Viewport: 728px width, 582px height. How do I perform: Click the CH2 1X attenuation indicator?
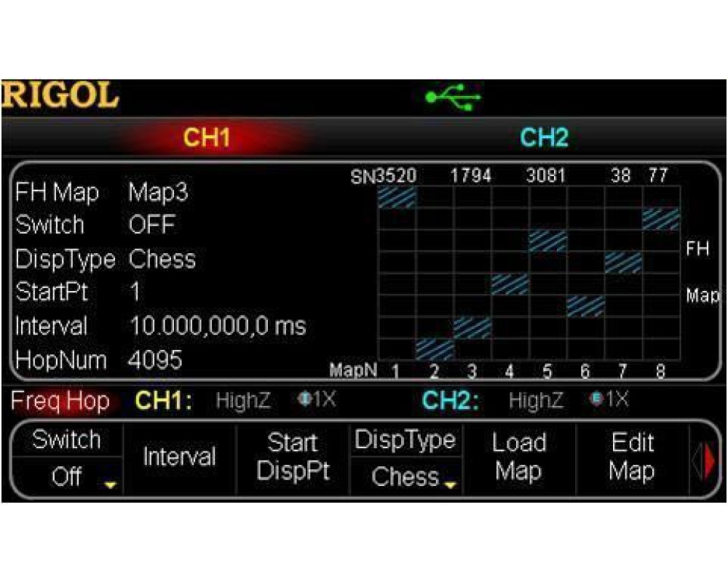coord(609,400)
